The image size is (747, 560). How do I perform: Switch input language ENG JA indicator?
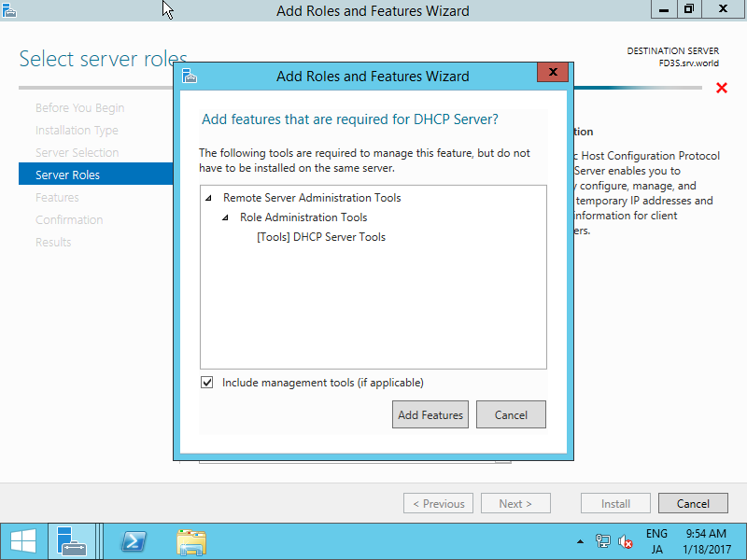pos(656,541)
